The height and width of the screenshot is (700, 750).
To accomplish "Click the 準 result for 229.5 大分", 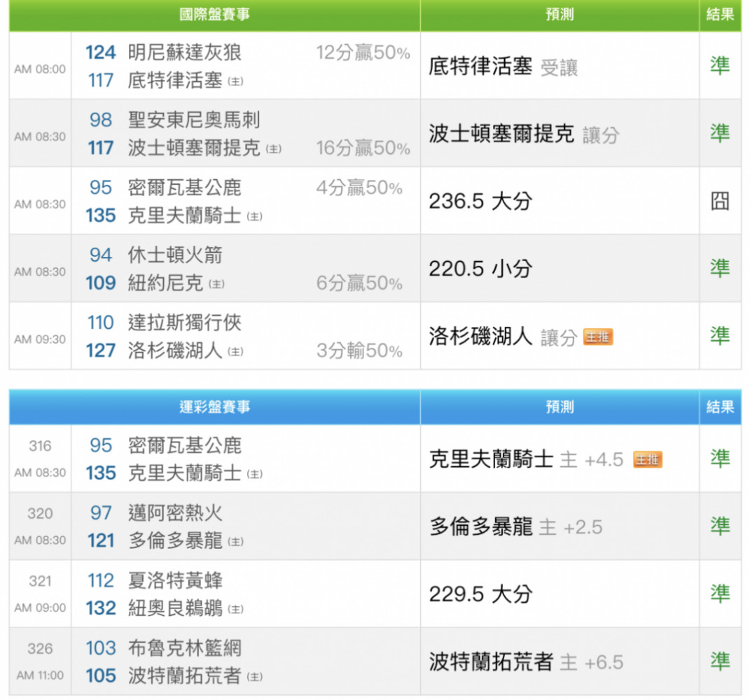I will (720, 594).
